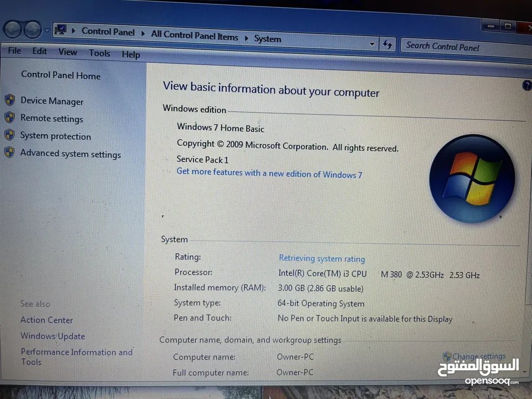Open Remote settings link
This screenshot has height=399, width=532.
[52, 118]
